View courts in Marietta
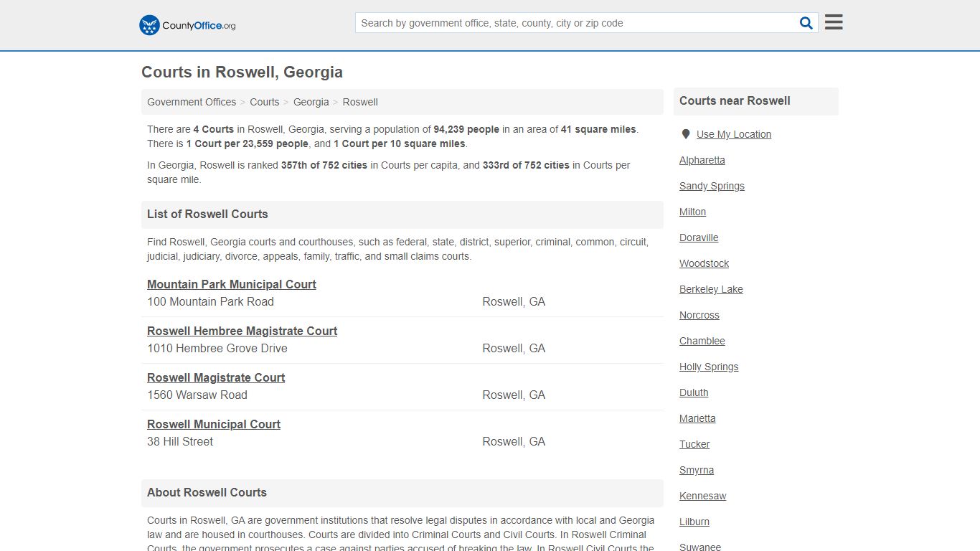Screen dimensions: 980x551 698,418
